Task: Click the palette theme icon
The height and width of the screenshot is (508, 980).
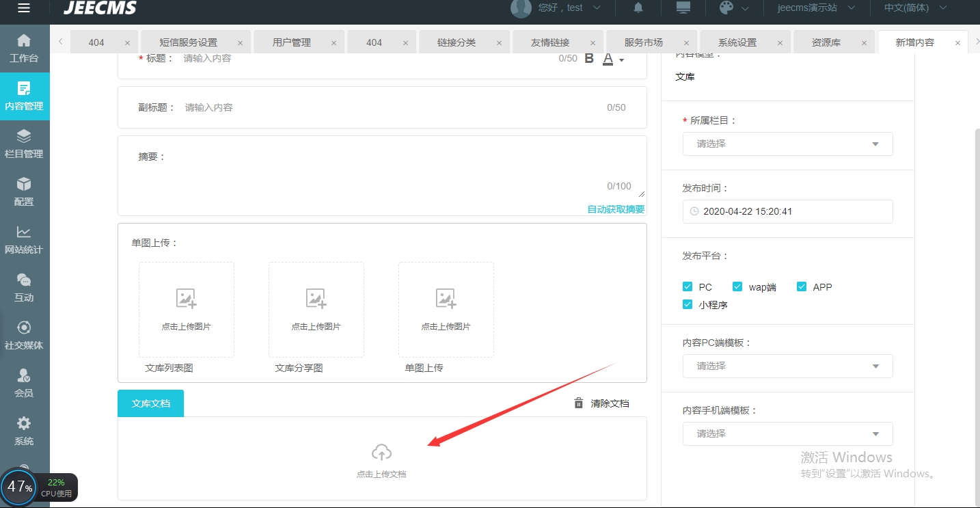Action: pos(726,8)
